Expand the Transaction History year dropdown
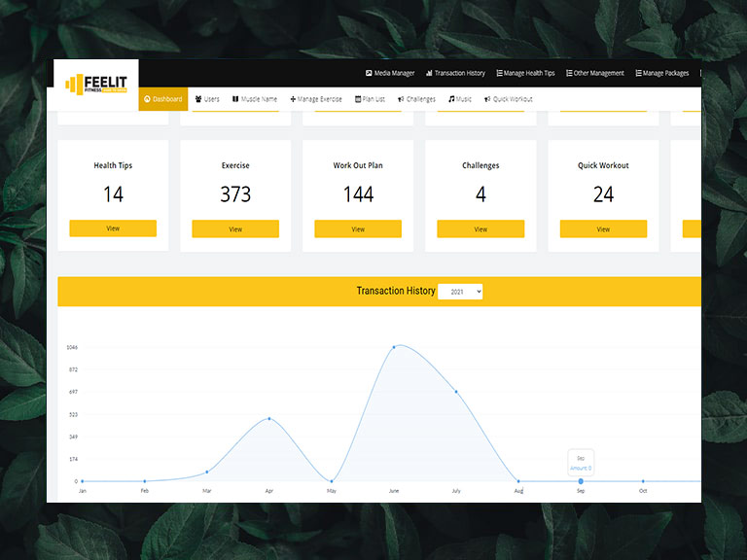747x560 pixels. coord(460,291)
